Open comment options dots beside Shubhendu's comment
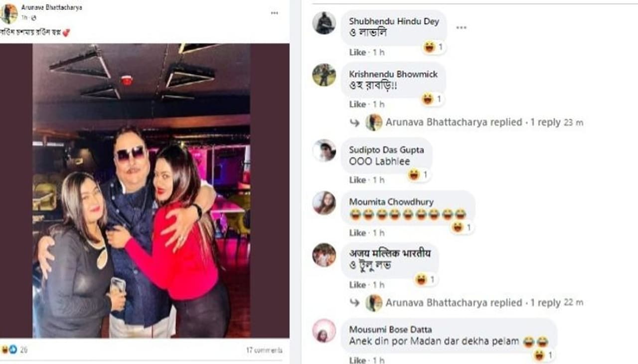Image resolution: width=638 pixels, height=364 pixels. tap(461, 27)
